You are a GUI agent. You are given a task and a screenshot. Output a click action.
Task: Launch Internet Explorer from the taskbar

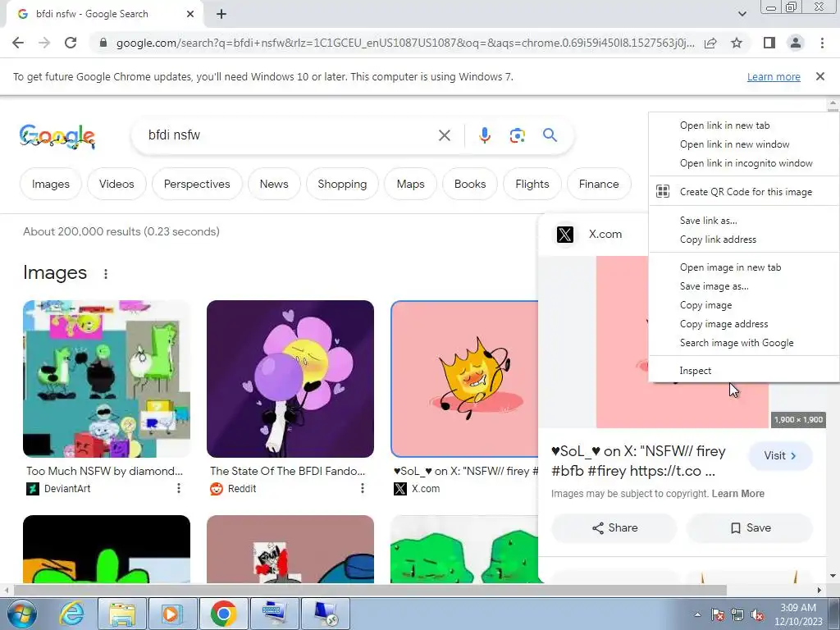click(x=71, y=614)
